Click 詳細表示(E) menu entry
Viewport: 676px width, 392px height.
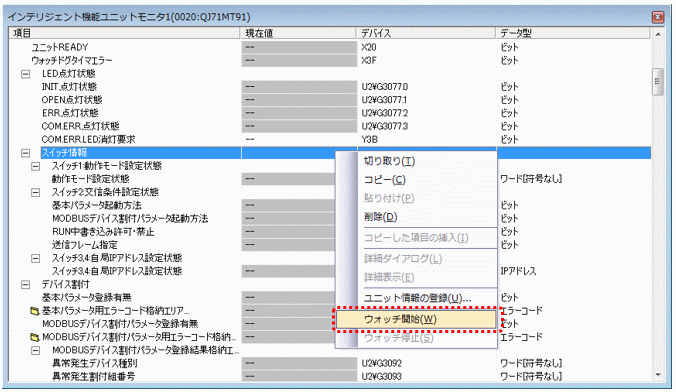coord(416,277)
